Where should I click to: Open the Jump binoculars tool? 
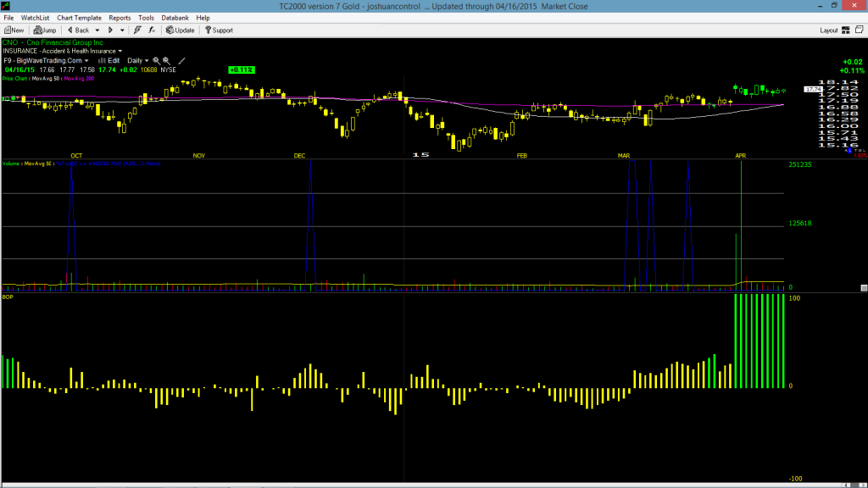[x=37, y=30]
